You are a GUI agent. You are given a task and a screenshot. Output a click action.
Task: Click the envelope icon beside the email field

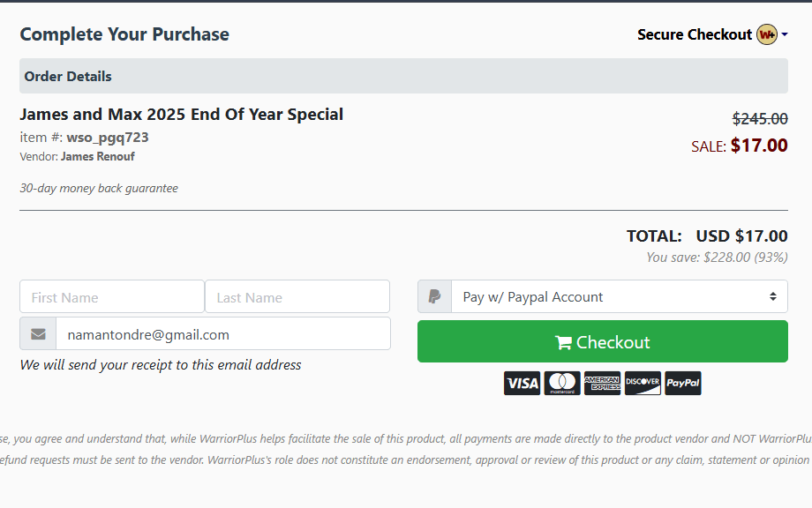point(37,333)
